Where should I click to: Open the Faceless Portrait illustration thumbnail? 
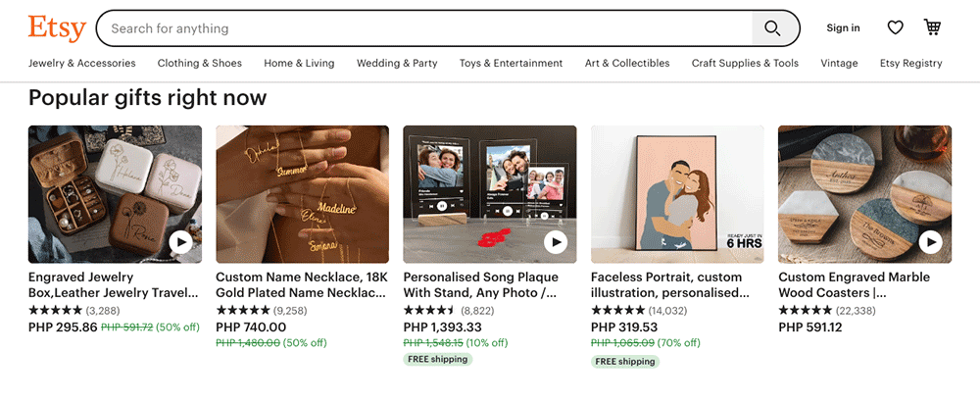click(x=677, y=193)
